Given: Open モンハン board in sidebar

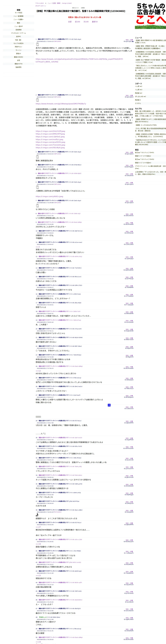Looking at the screenshot, I should tap(18, 50).
